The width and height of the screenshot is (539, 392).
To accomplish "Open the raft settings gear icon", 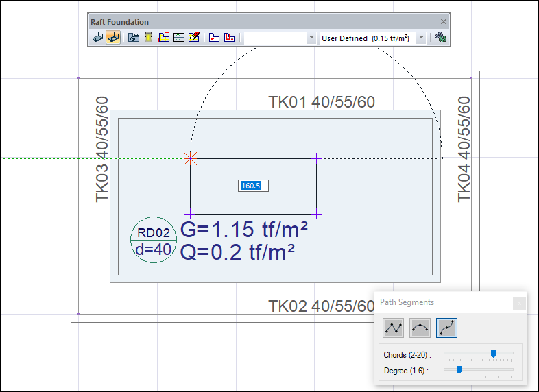I will 441,38.
